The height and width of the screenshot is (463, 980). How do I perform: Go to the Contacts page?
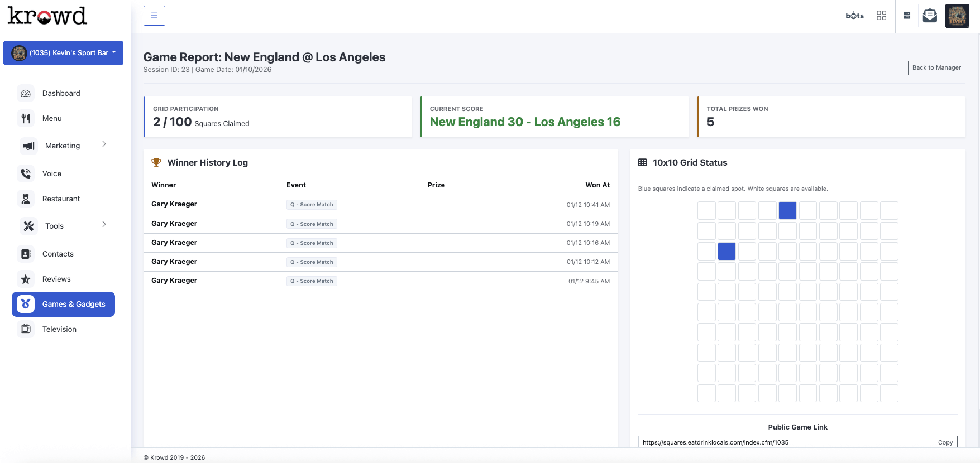(58, 254)
